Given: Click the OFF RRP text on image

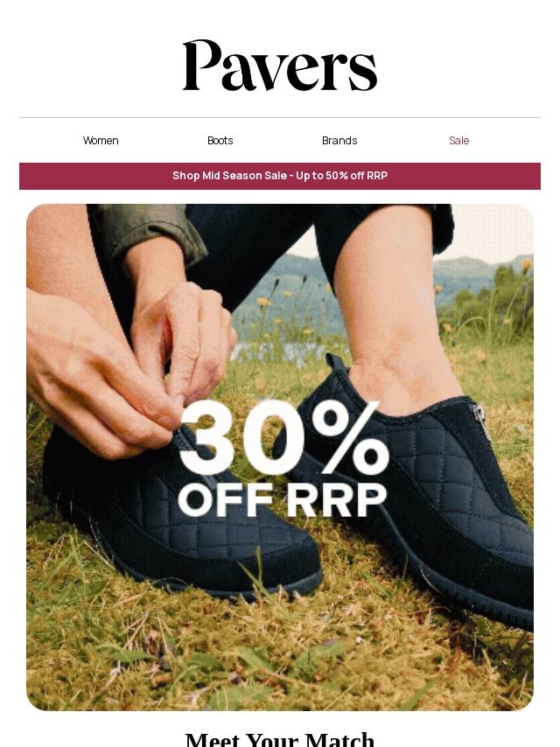Looking at the screenshot, I should 282,500.
